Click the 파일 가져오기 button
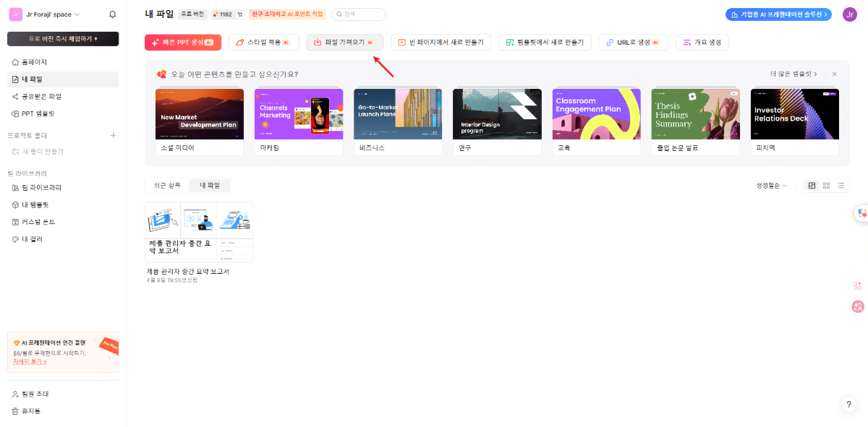The width and height of the screenshot is (868, 427). point(345,43)
